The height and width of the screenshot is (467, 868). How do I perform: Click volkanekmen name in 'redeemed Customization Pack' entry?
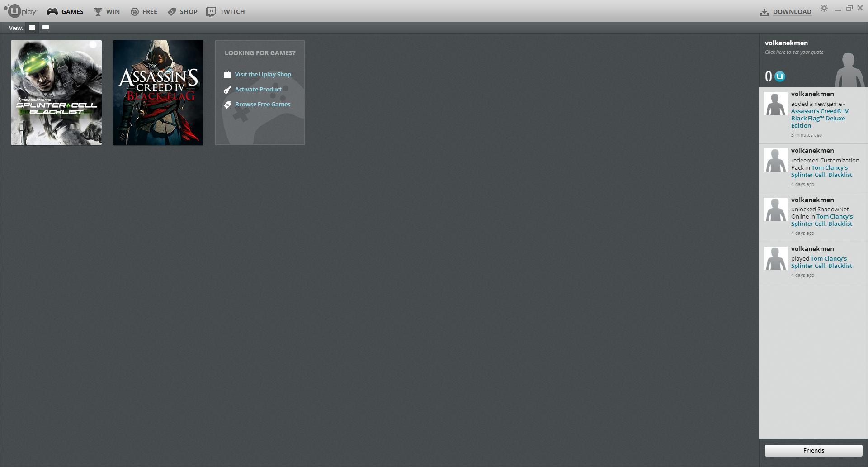pyautogui.click(x=812, y=151)
